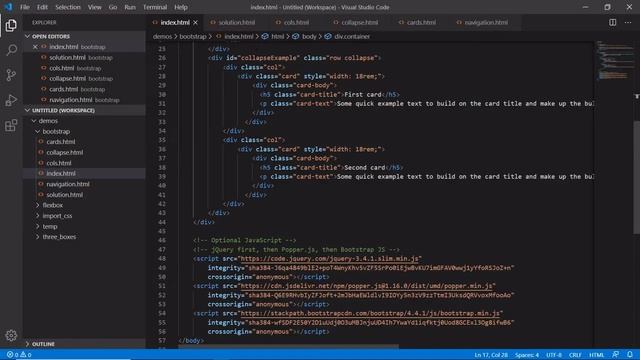Open the Edit menu

click(x=42, y=7)
